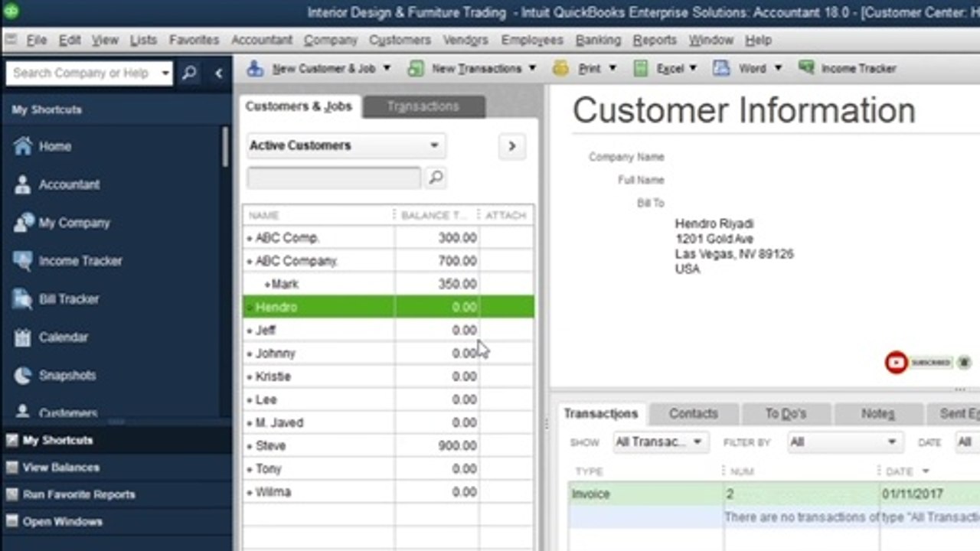Image resolution: width=980 pixels, height=551 pixels.
Task: Select customer Kristie in list
Action: coord(388,377)
